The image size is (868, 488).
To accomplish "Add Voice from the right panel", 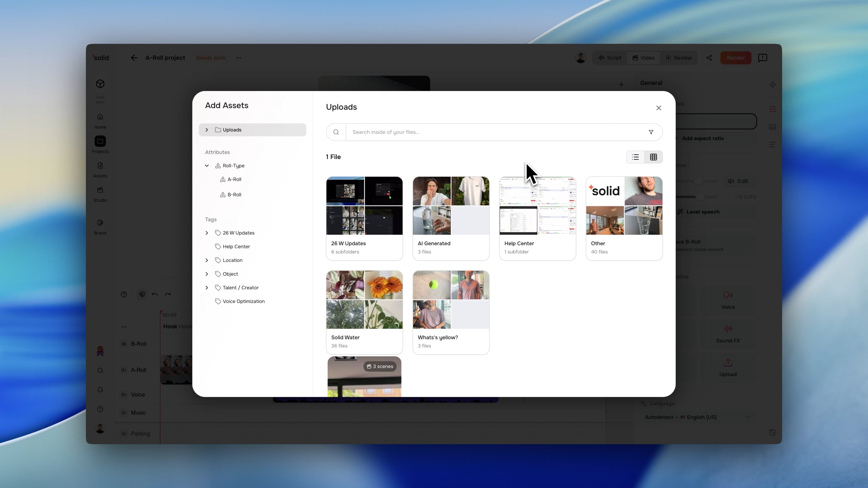I will tap(728, 300).
